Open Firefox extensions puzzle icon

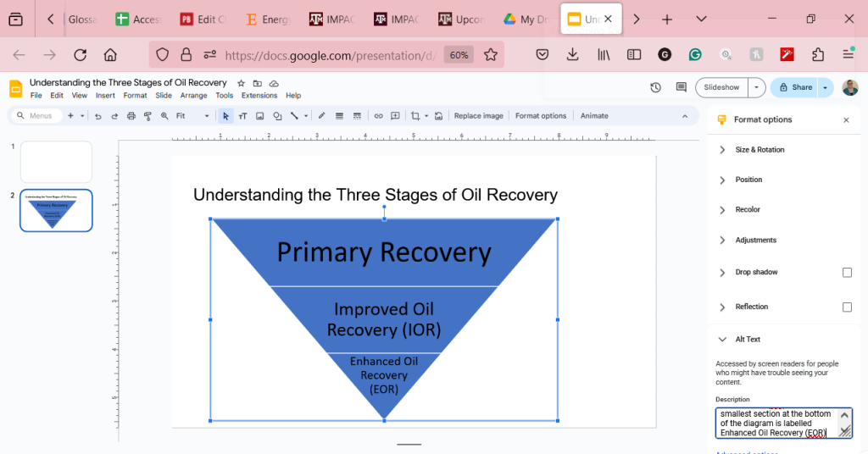818,55
